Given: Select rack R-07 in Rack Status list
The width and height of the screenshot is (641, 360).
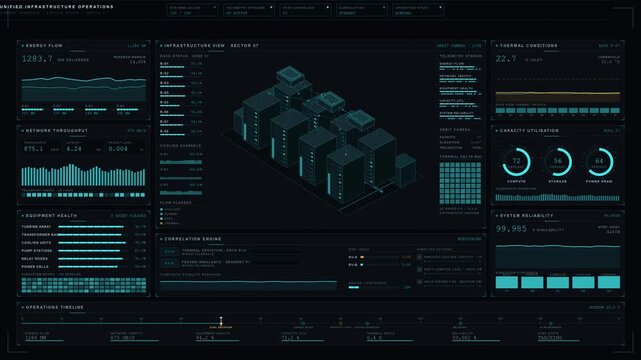Looking at the screenshot, I should coord(181,123).
